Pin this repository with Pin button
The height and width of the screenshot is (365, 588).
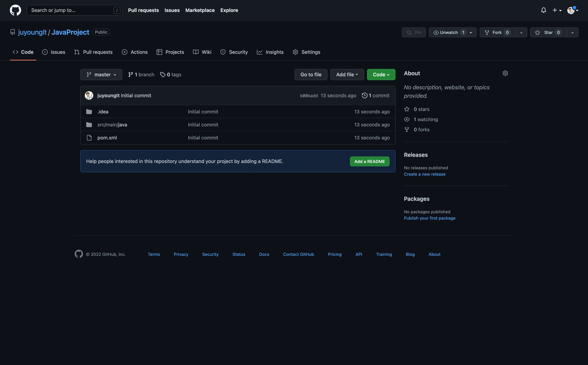(x=414, y=32)
